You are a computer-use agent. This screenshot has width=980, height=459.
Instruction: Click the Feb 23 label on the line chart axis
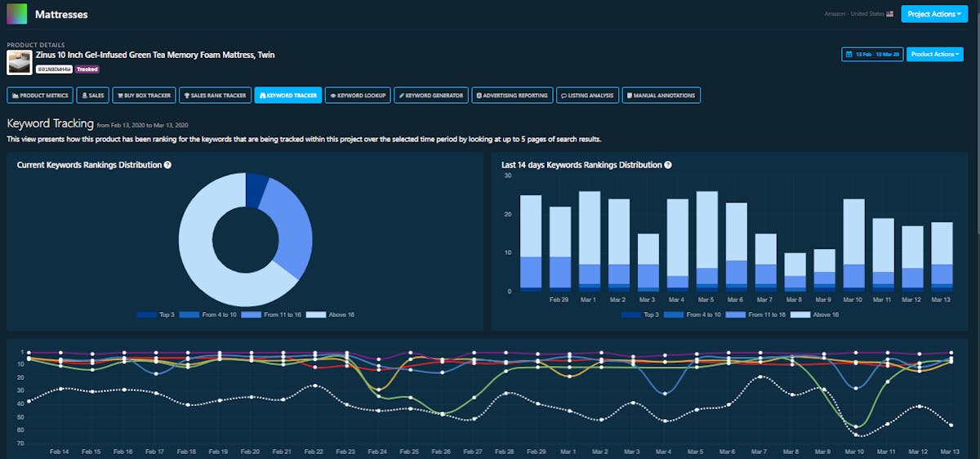click(x=345, y=451)
